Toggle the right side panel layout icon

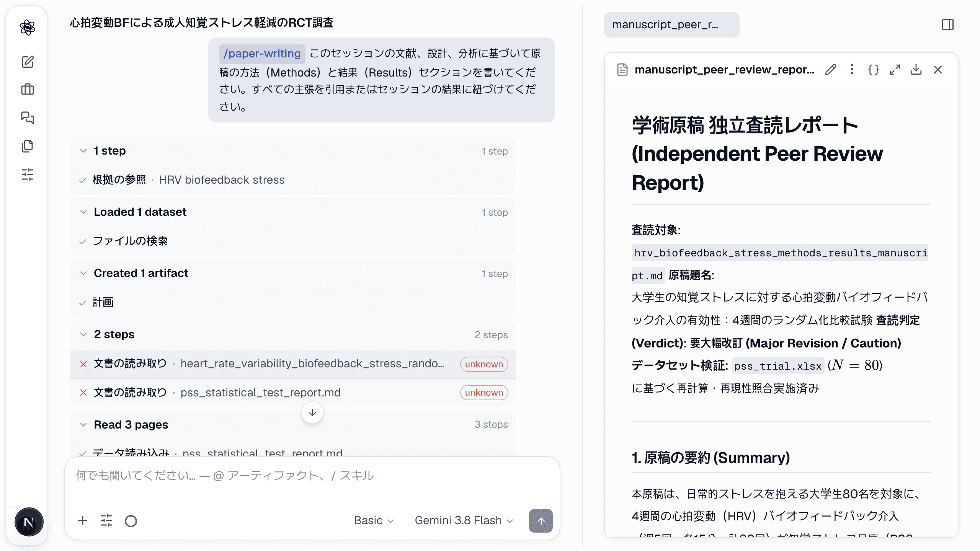pos(947,25)
